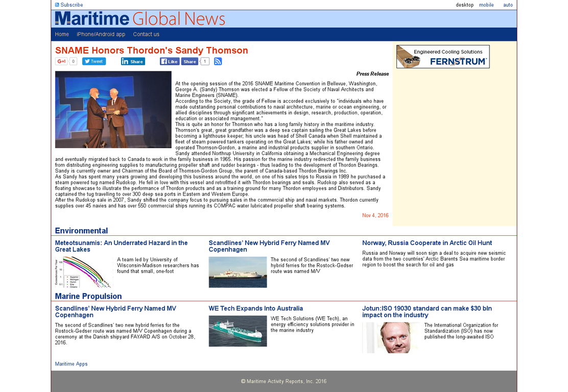Viewport: 568px width, 392px height.
Task: Like article on Facebook
Action: tap(170, 61)
